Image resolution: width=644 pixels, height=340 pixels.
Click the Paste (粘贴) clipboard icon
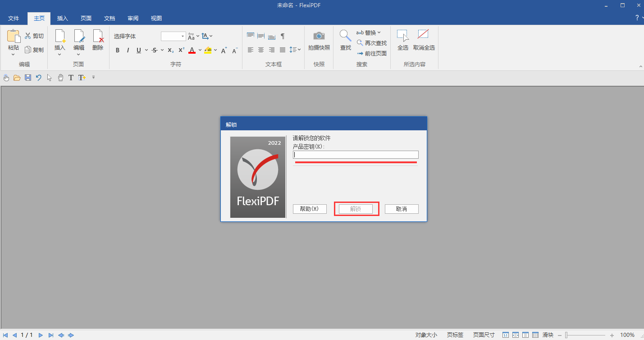(x=14, y=36)
